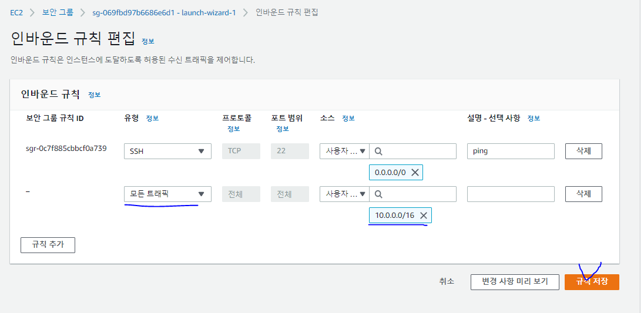
Task: Open 정보 link next to 설명 - 선택 사항
Action: tap(534, 118)
